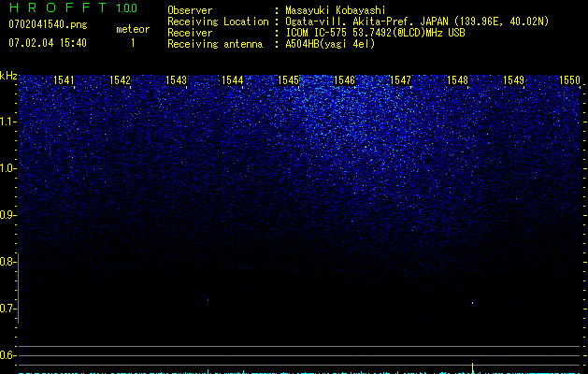Viewport: 588px width, 374px height.
Task: Click the Receiving antenna label
Action: click(x=215, y=44)
